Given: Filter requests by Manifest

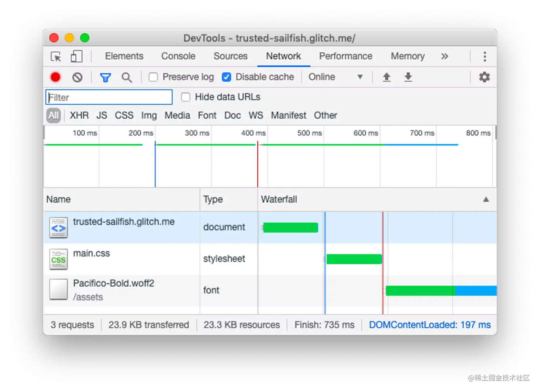Looking at the screenshot, I should coord(288,116).
